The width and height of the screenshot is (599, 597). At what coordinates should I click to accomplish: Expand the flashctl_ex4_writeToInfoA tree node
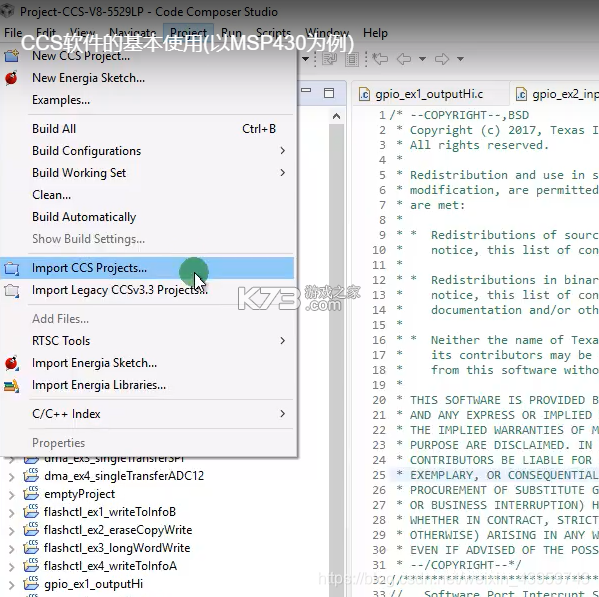11,566
